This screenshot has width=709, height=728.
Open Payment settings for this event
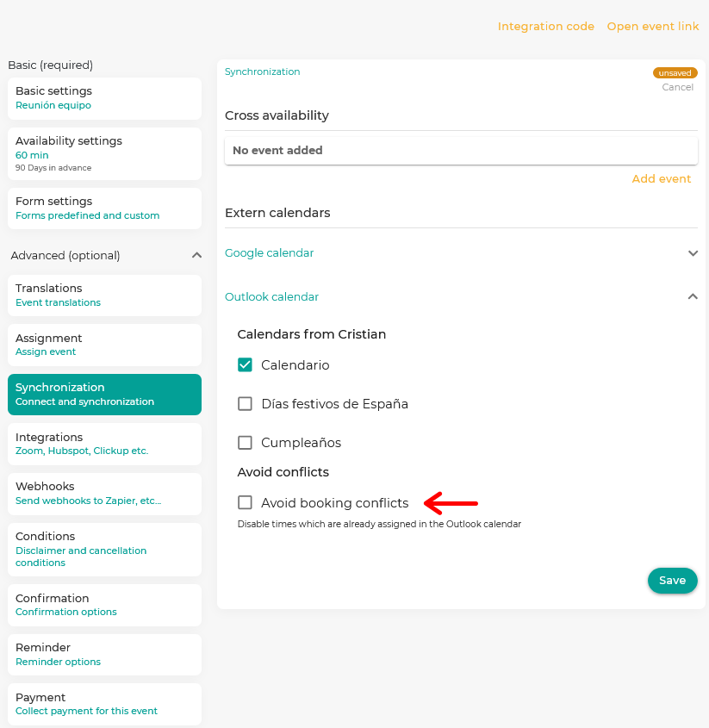[104, 704]
